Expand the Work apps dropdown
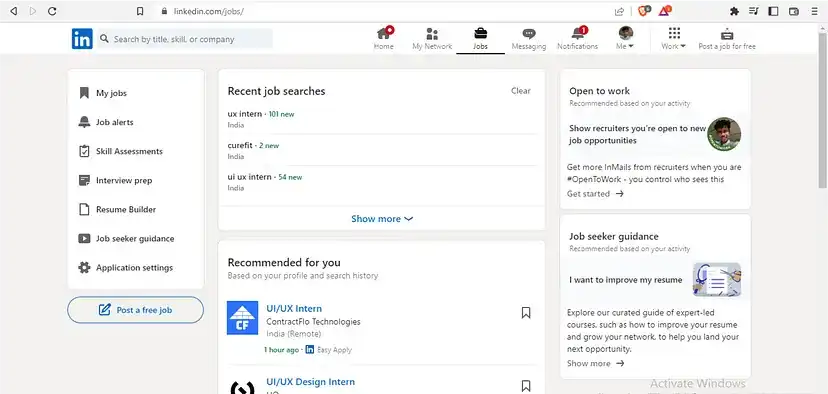 674,39
